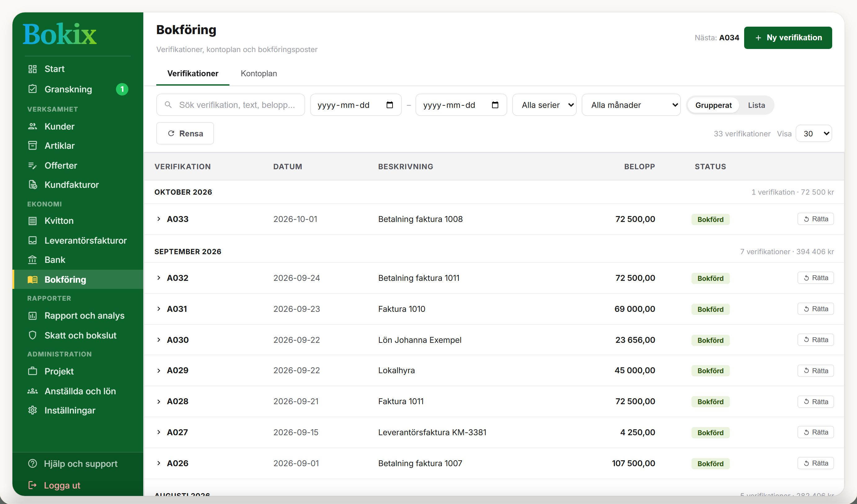
Task: Click the Kunder people icon
Action: coord(32,126)
